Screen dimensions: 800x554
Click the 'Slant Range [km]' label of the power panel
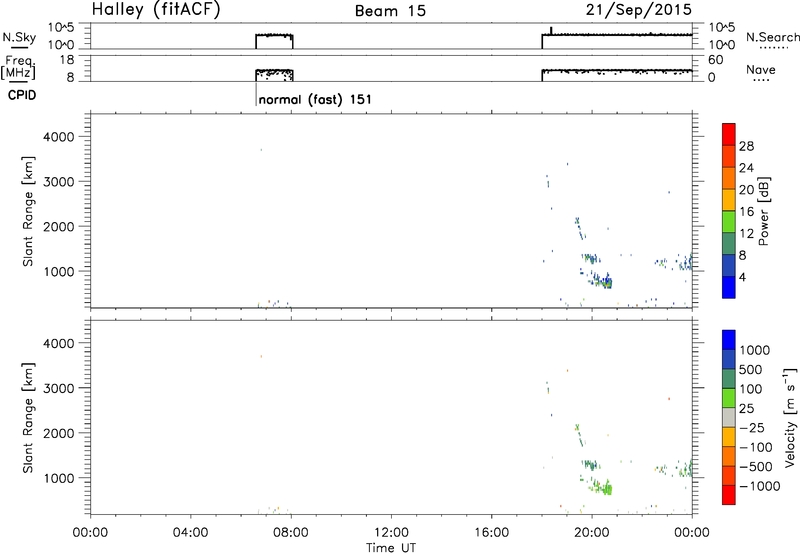tap(28, 211)
